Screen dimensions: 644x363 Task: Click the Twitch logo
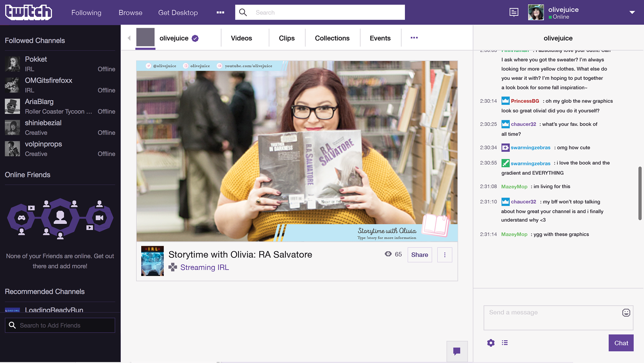pyautogui.click(x=29, y=12)
